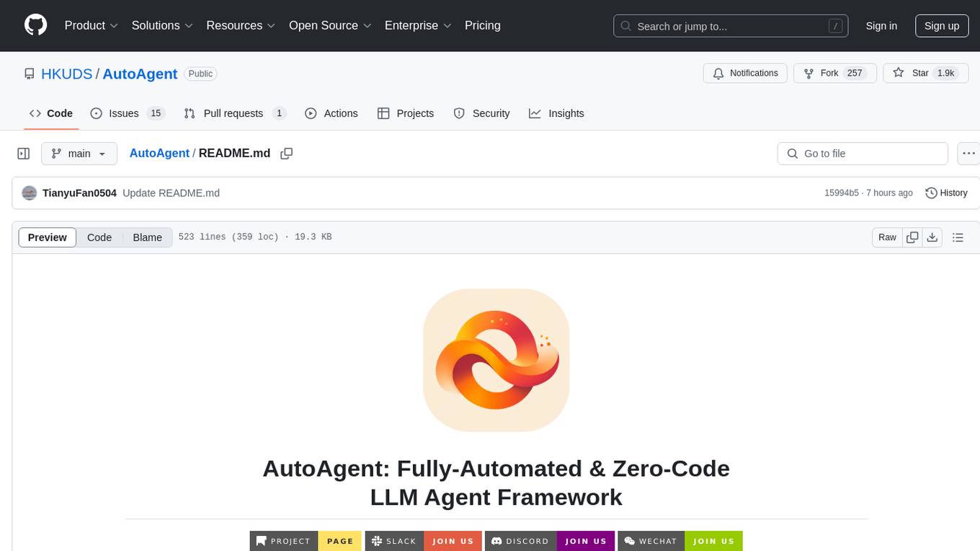980x551 pixels.
Task: Expand the Enterprise menu
Action: [418, 25]
